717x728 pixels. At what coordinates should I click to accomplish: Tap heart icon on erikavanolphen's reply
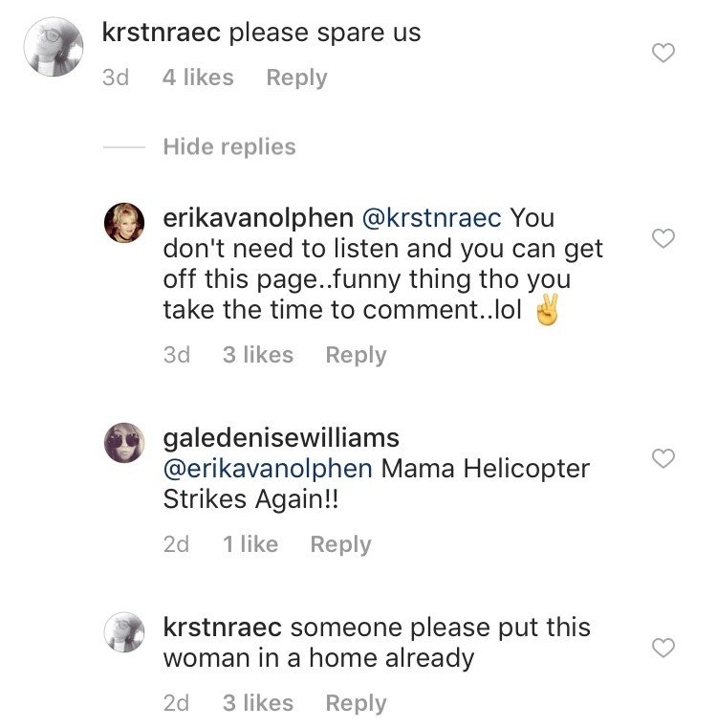663,238
